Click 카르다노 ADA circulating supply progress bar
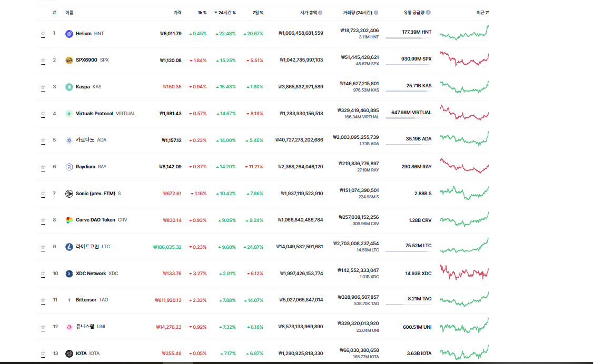The width and height of the screenshot is (593, 364). click(409, 145)
